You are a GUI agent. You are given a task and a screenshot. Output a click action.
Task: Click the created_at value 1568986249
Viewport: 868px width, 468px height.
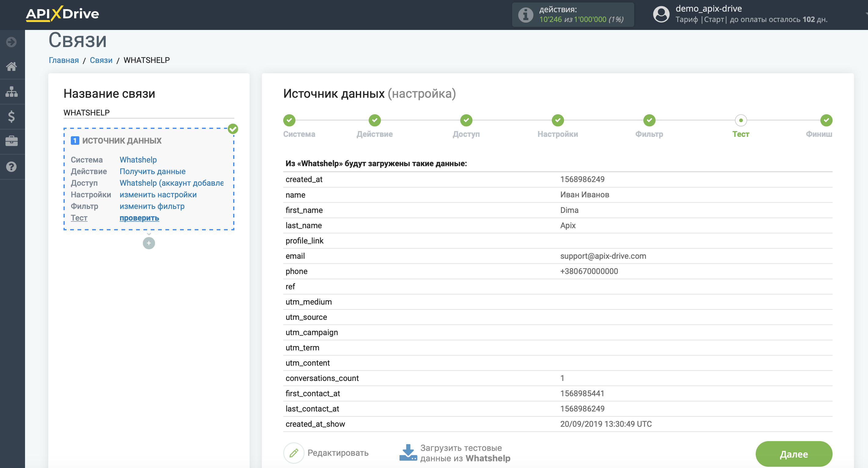point(582,179)
